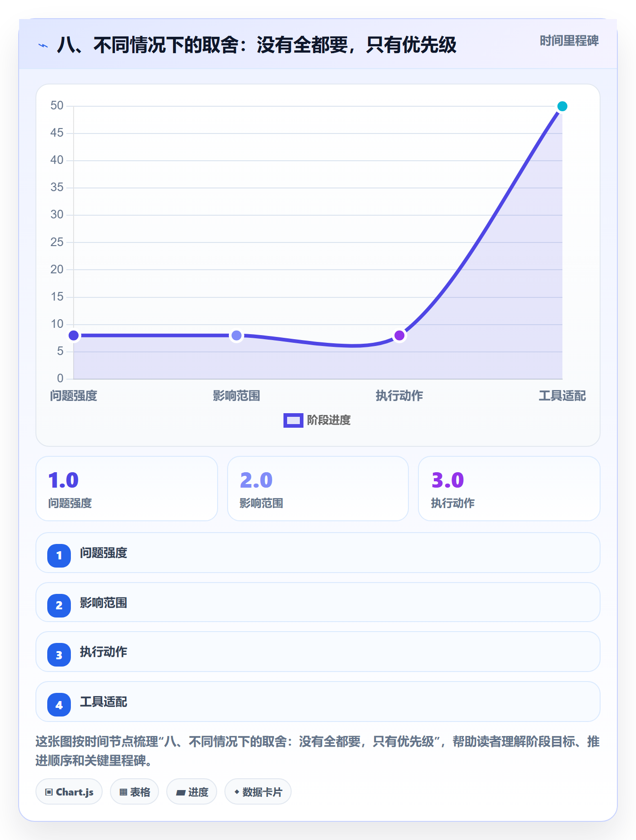Click the 问题强度 x-axis label

[74, 396]
